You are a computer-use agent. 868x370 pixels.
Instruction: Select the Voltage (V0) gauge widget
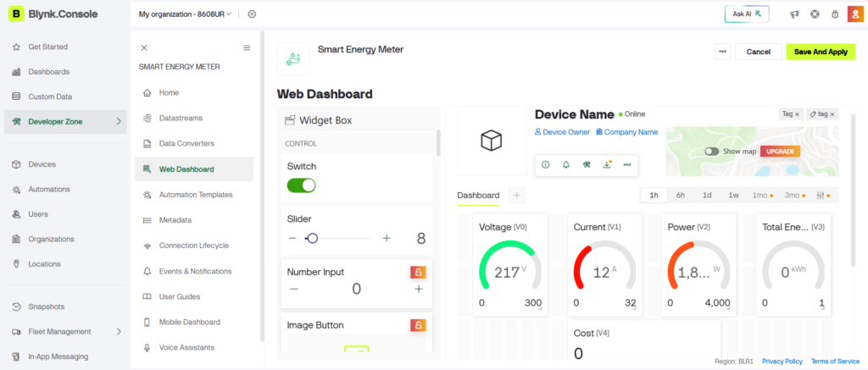click(x=511, y=266)
